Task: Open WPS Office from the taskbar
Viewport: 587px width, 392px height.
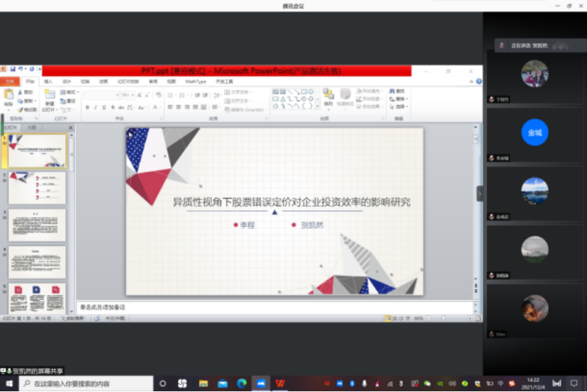Action: point(281,383)
